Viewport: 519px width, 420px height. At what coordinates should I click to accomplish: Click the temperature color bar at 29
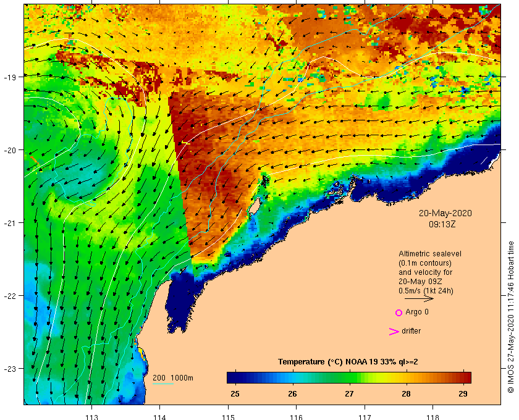coord(463,377)
